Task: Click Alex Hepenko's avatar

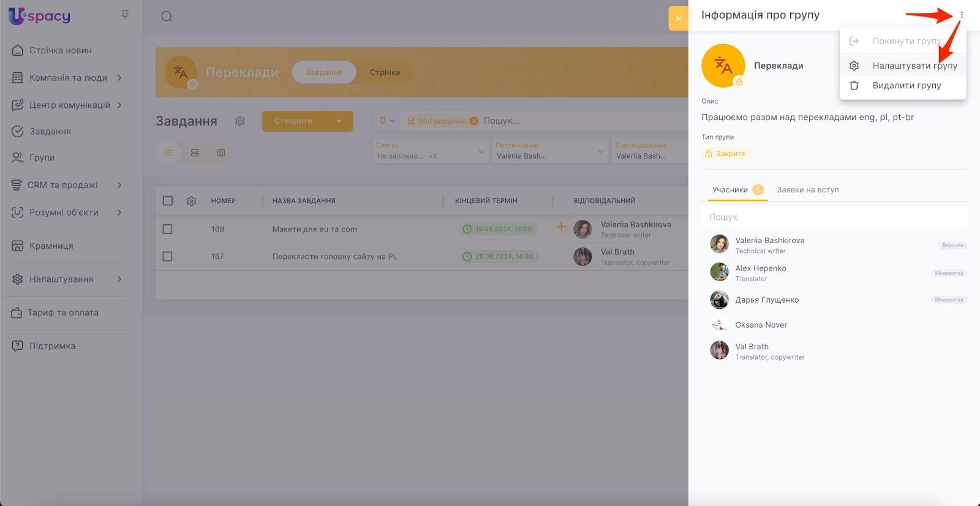Action: [x=719, y=271]
